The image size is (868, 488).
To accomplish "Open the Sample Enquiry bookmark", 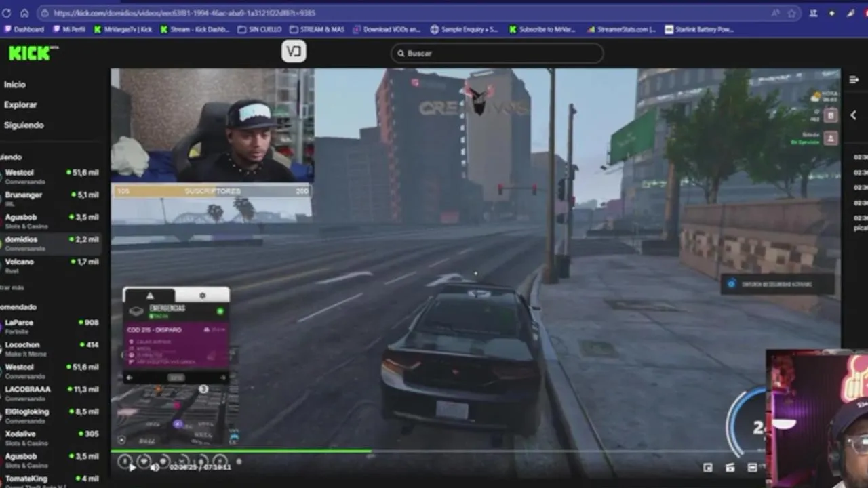I will [465, 30].
